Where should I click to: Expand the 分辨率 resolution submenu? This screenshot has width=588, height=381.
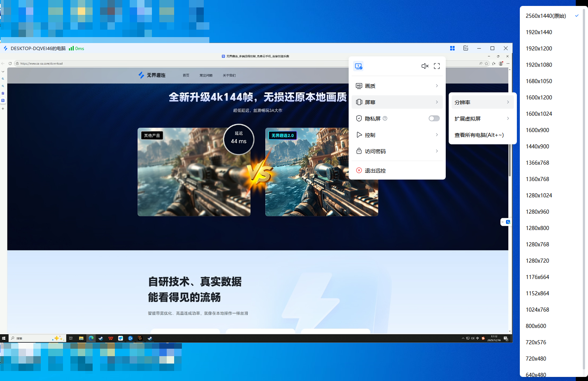tap(482, 102)
